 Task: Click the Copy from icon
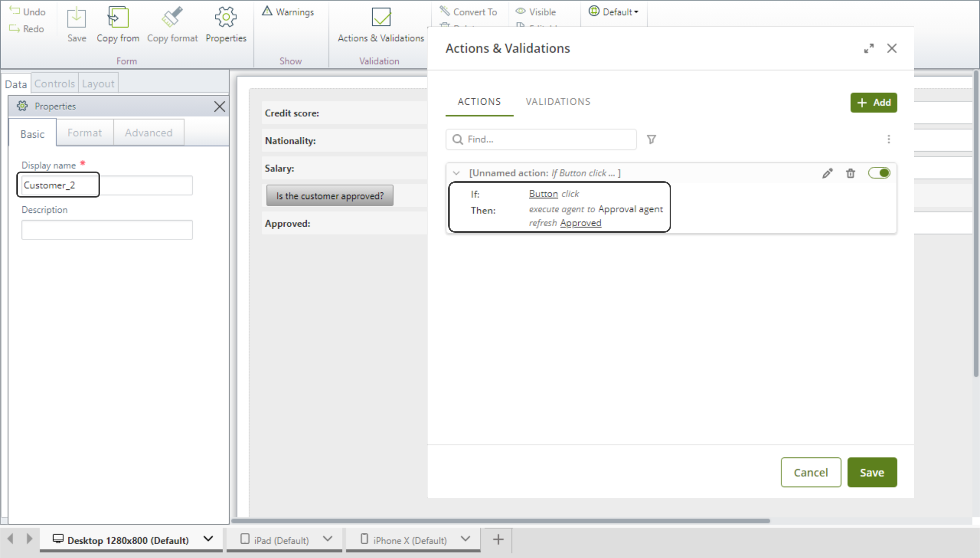pos(118,18)
